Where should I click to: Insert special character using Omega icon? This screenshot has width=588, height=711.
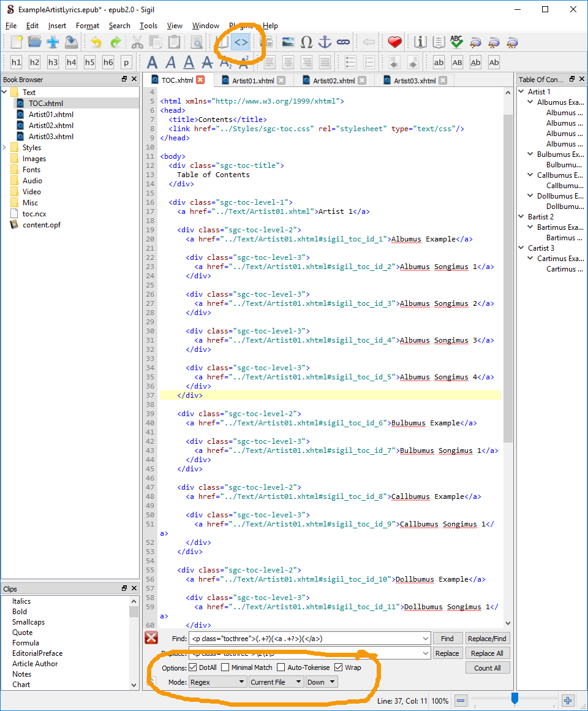306,42
